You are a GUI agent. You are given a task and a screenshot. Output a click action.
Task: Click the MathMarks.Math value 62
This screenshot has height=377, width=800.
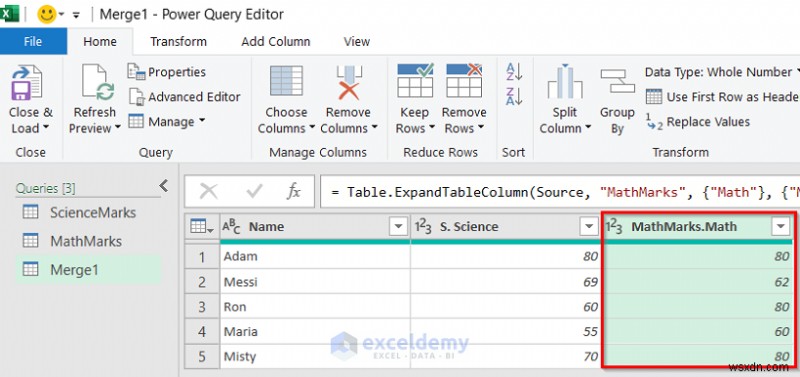click(698, 282)
